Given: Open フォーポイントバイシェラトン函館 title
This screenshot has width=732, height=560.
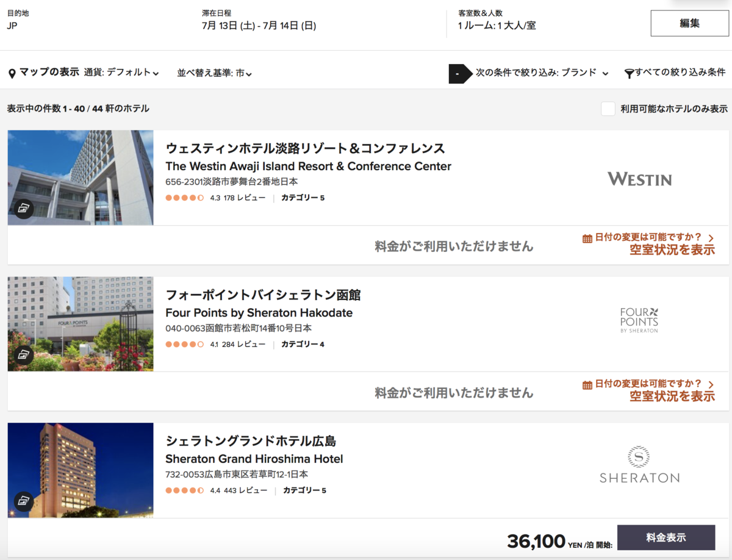Looking at the screenshot, I should pos(263,295).
